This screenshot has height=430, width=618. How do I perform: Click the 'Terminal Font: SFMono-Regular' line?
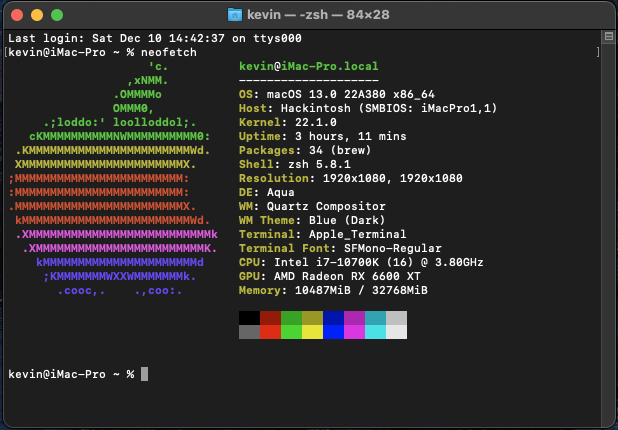point(340,248)
